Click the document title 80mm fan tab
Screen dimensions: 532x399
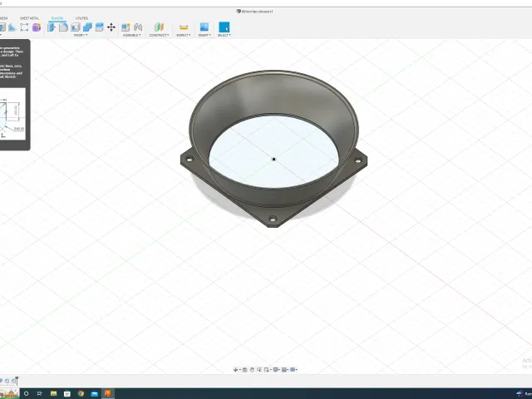pos(255,11)
